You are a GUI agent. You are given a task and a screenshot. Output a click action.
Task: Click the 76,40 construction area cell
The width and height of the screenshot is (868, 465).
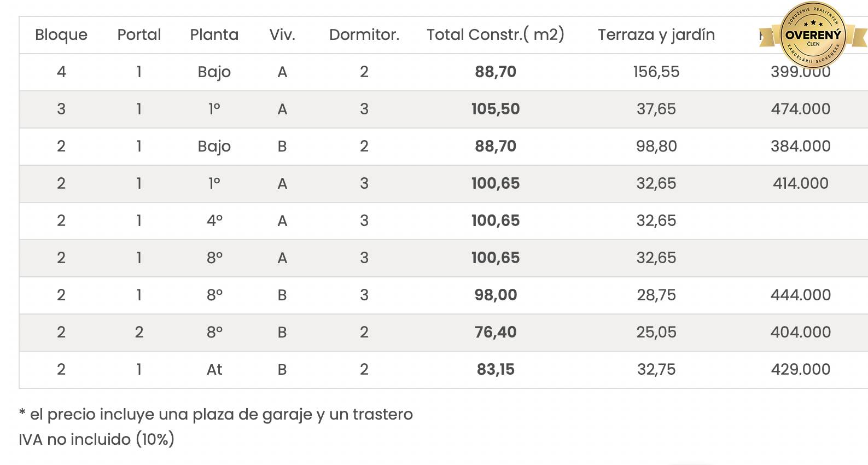pyautogui.click(x=496, y=332)
